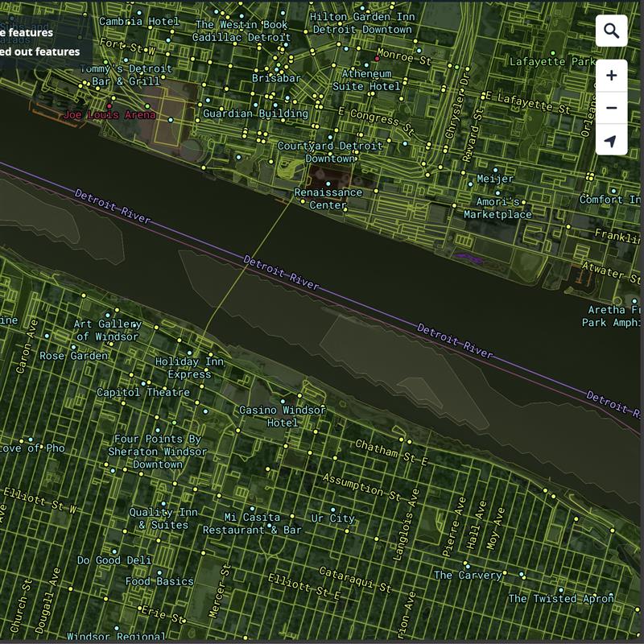Click the Guardian Building label
644x644 pixels.
(x=255, y=114)
